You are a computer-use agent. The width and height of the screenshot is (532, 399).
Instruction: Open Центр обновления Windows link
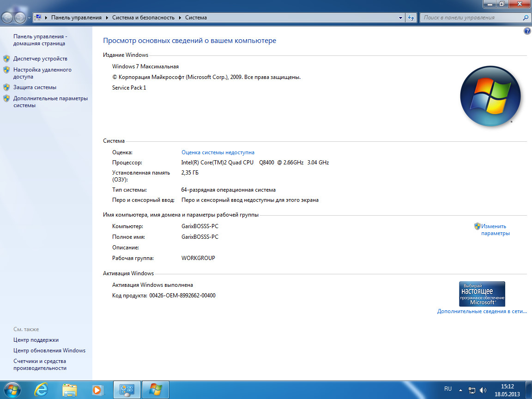pos(49,351)
